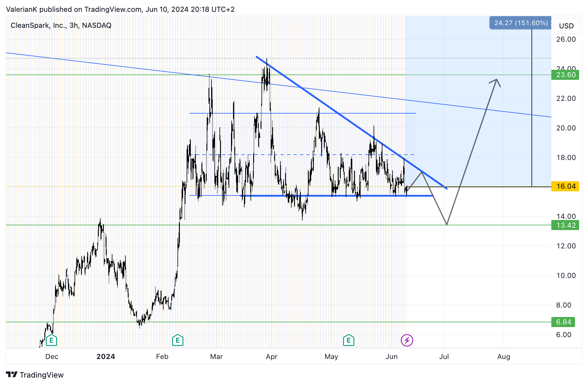588x385 pixels.
Task: Click the 20.00 price axis value
Action: tap(566, 128)
